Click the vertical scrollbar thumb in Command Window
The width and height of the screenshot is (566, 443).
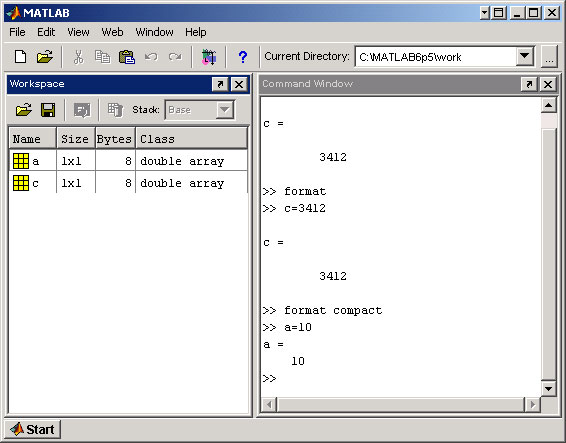click(x=549, y=253)
